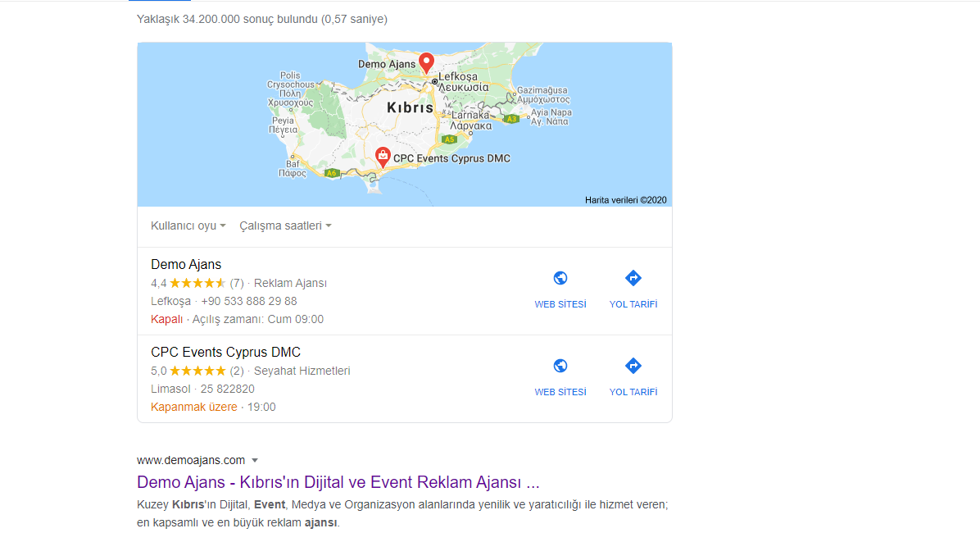The width and height of the screenshot is (980, 533).
Task: Click the Harita verileri ©2020 attribution
Action: point(626,200)
